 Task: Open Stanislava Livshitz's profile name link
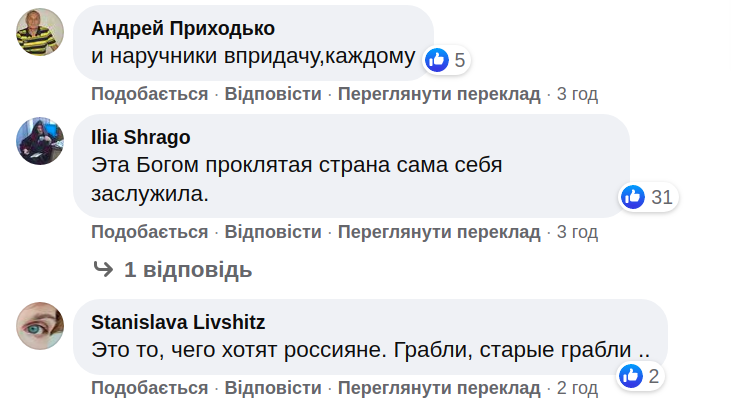click(x=178, y=321)
